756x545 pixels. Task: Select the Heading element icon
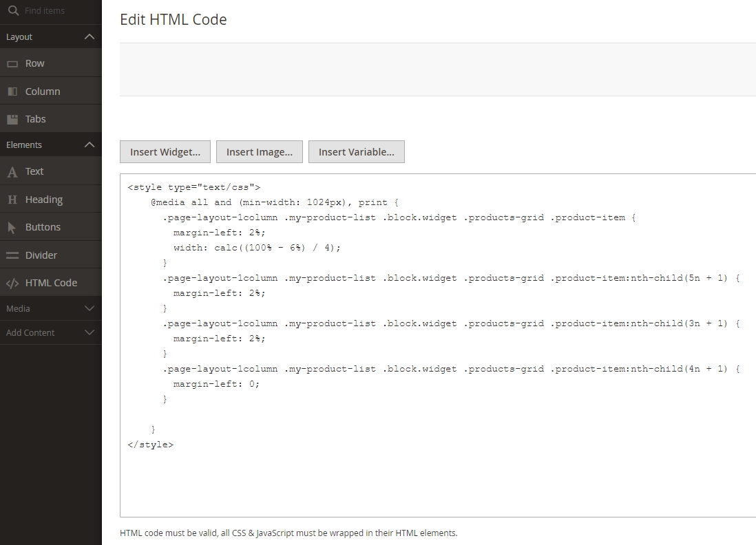coord(17,199)
